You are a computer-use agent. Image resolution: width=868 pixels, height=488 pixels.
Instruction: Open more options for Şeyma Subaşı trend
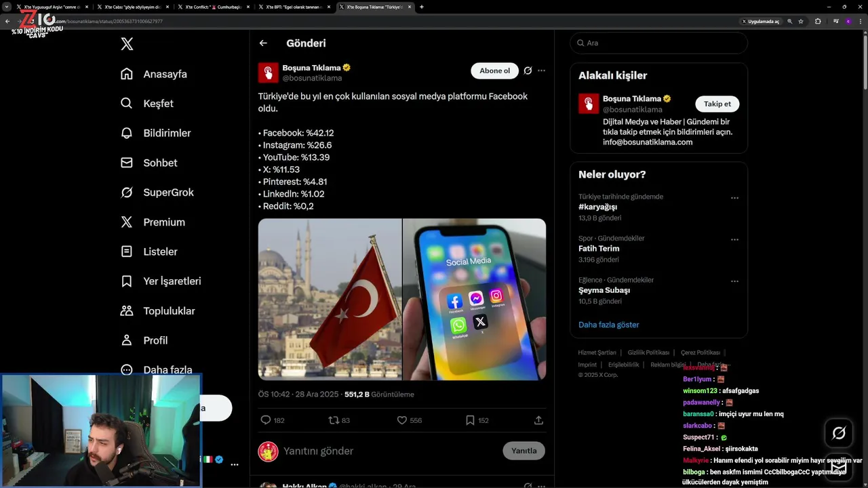point(734,281)
